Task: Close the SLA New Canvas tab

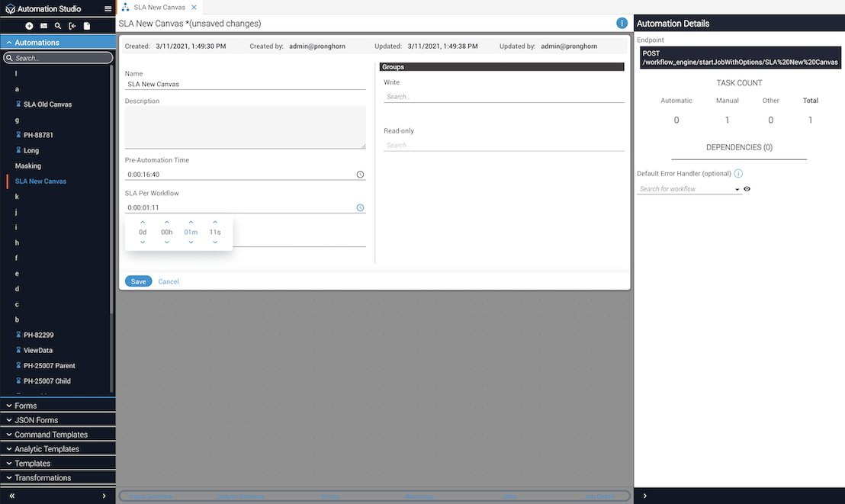Action: click(x=194, y=8)
